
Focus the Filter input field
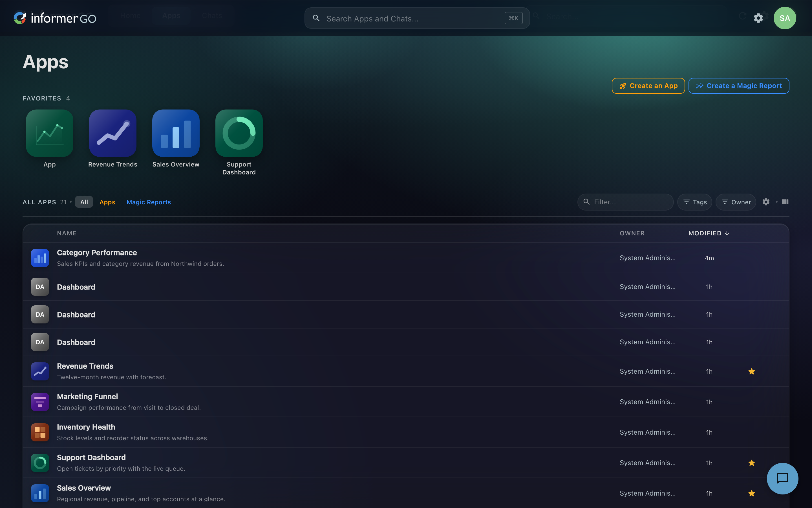click(625, 202)
